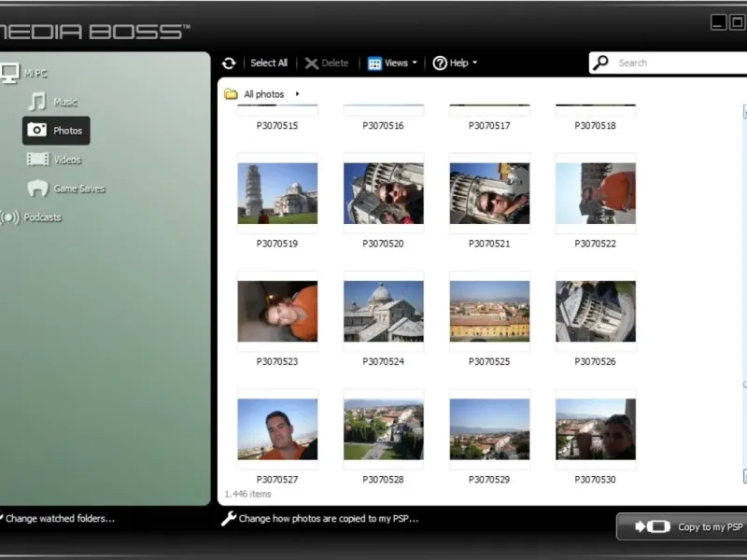
Task: Click wrench icon beside photo copy settings
Action: pyautogui.click(x=229, y=519)
